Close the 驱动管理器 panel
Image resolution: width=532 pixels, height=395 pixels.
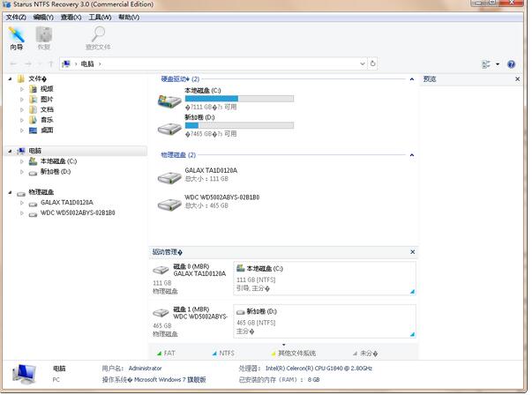click(x=413, y=252)
